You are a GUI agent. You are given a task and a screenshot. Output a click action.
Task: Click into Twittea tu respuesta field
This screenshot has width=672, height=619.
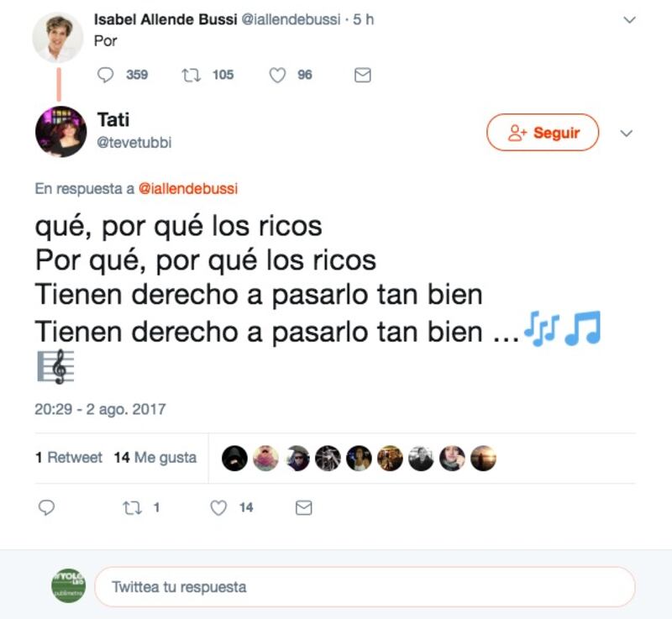point(365,587)
